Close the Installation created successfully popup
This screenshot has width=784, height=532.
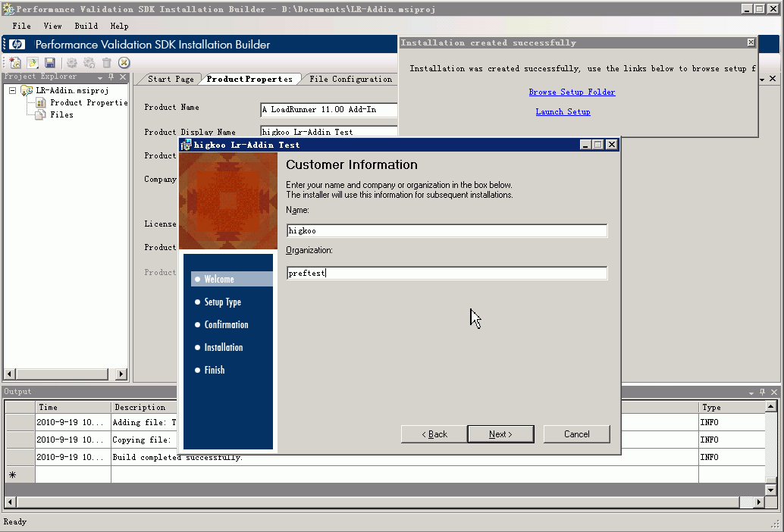[751, 42]
